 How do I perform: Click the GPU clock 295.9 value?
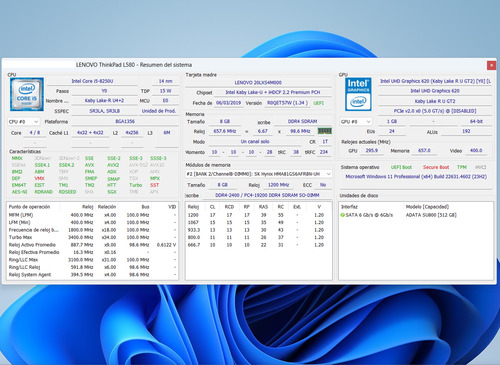click(372, 150)
